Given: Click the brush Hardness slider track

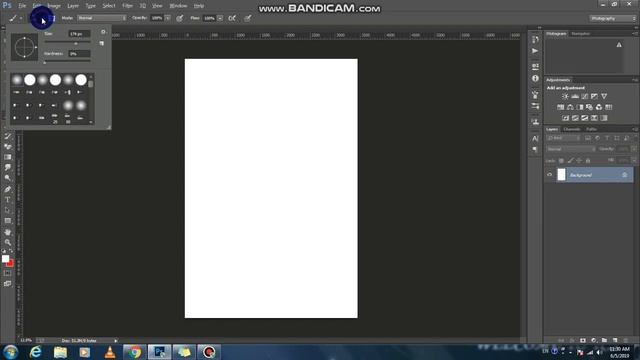Looking at the screenshot, I should 67,62.
